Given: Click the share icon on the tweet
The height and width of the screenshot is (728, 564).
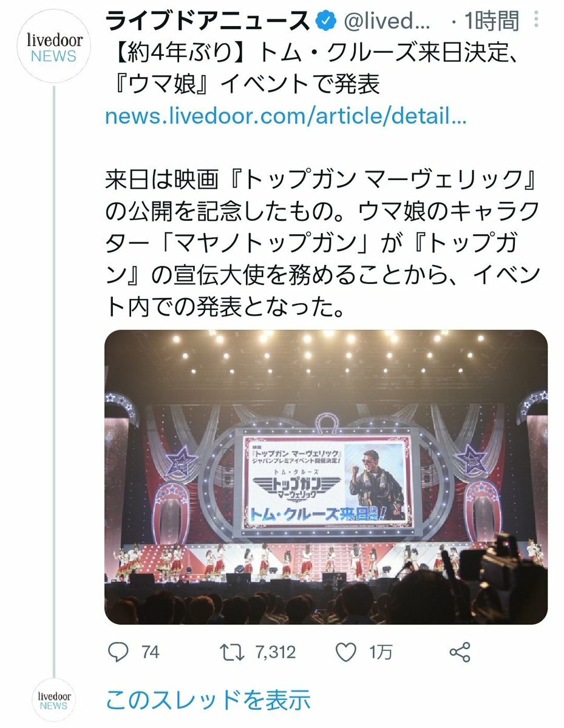Looking at the screenshot, I should [460, 652].
